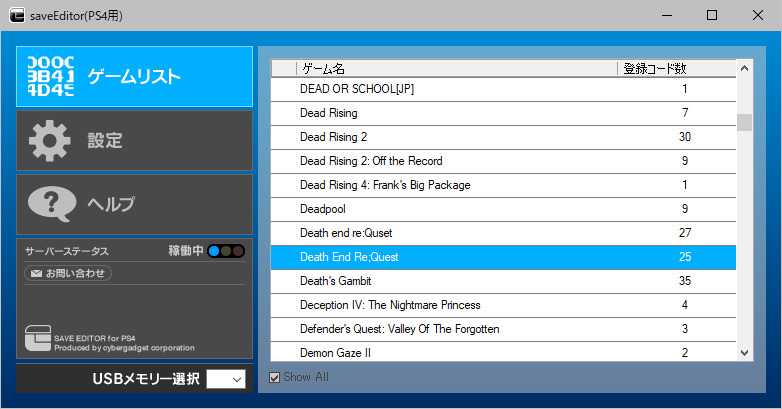782x409 pixels.
Task: Click the envelope icon beside お問い合わせ
Action: point(35,273)
